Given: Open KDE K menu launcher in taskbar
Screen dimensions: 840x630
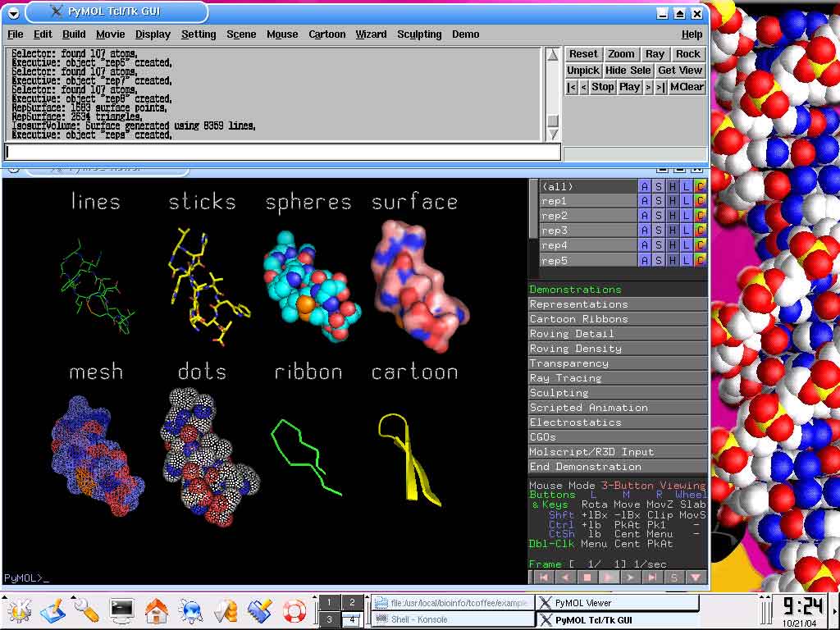Looking at the screenshot, I should click(18, 610).
